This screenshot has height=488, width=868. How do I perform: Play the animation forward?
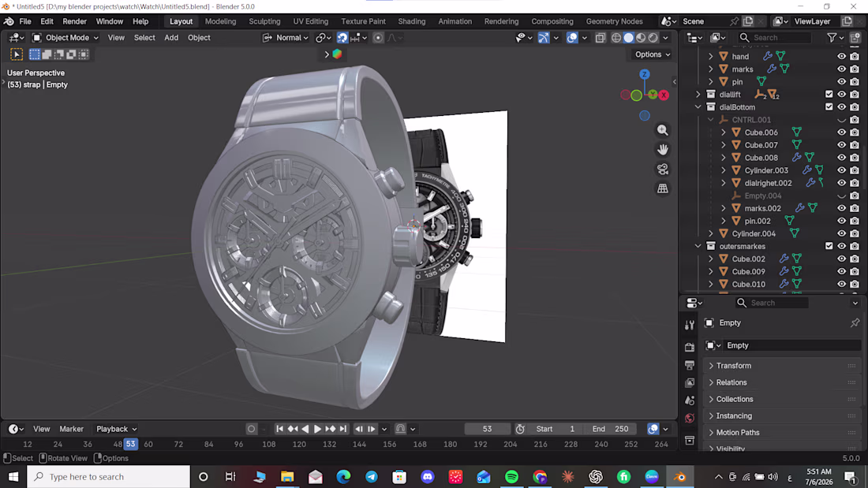pos(318,429)
